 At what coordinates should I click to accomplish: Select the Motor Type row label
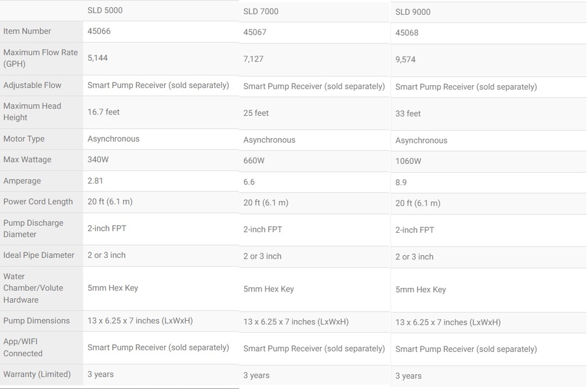tap(24, 139)
